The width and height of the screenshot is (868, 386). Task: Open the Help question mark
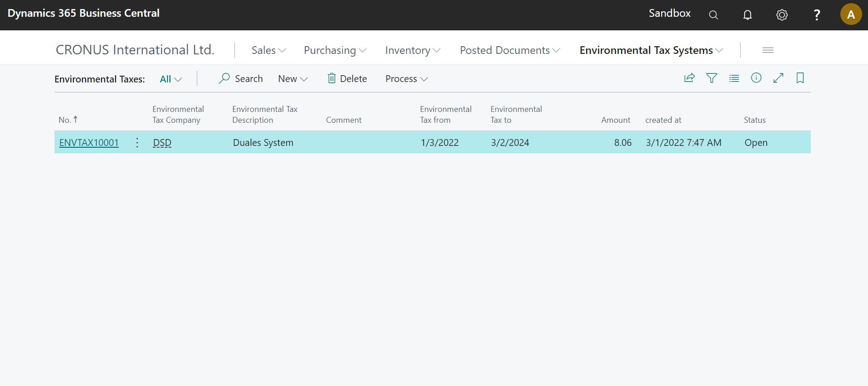pyautogui.click(x=817, y=15)
